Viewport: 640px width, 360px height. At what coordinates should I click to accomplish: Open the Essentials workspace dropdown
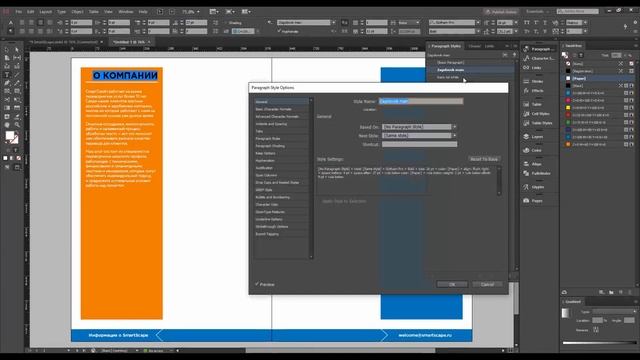(x=538, y=11)
